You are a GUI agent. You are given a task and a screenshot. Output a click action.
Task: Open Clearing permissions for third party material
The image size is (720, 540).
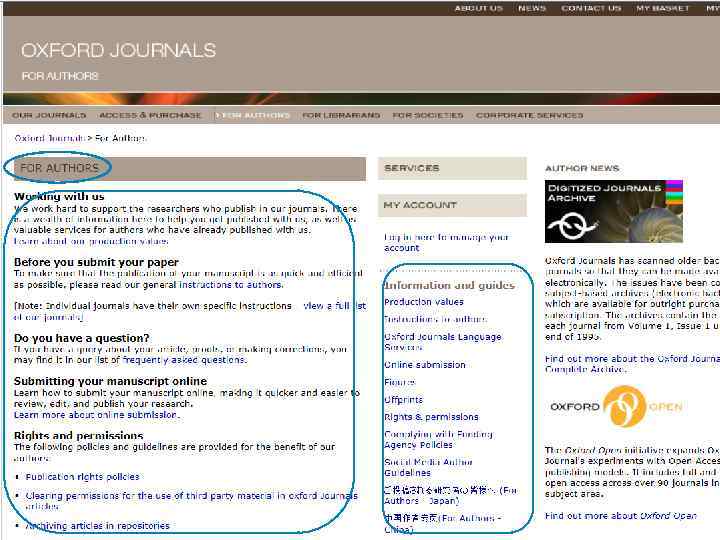coord(191,501)
